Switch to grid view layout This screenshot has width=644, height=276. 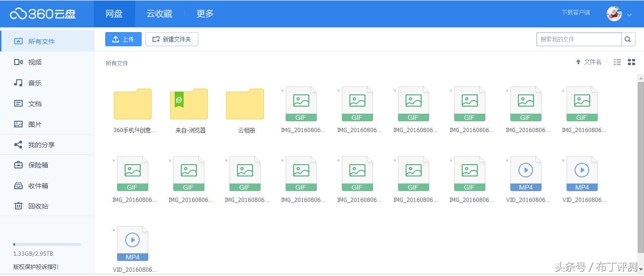(631, 62)
